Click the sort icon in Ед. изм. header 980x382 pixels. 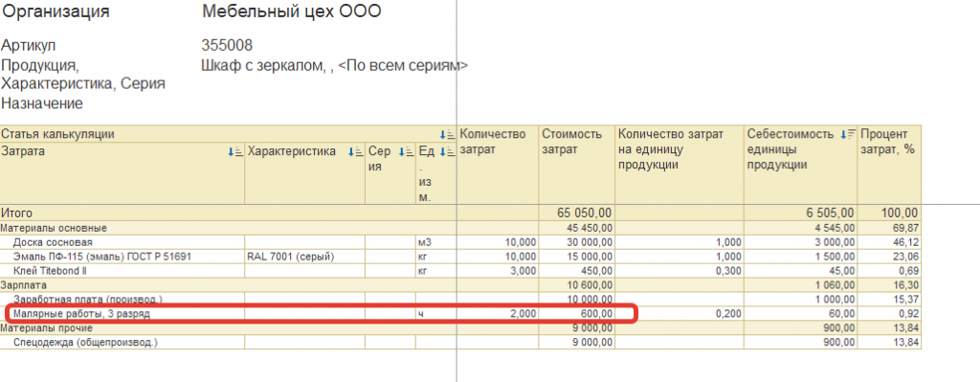(447, 152)
